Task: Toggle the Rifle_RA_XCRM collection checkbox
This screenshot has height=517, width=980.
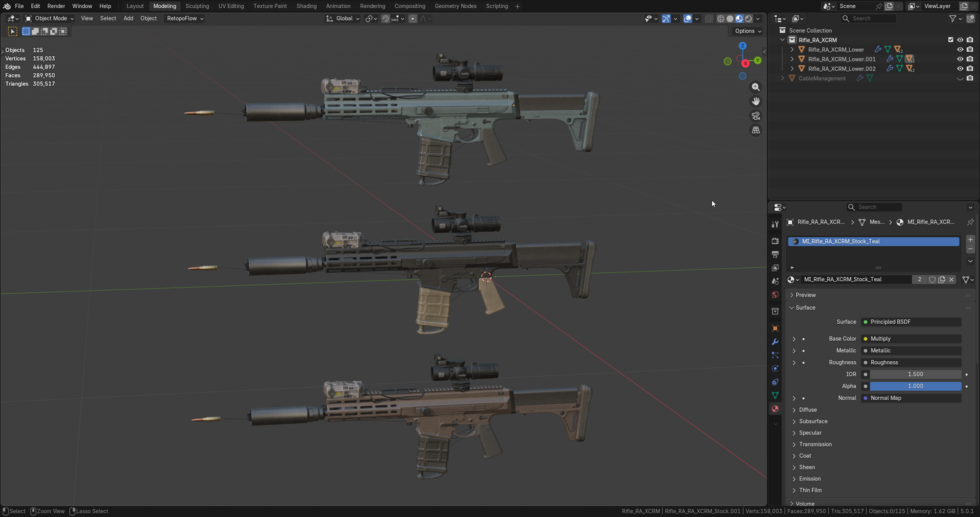Action: [951, 39]
